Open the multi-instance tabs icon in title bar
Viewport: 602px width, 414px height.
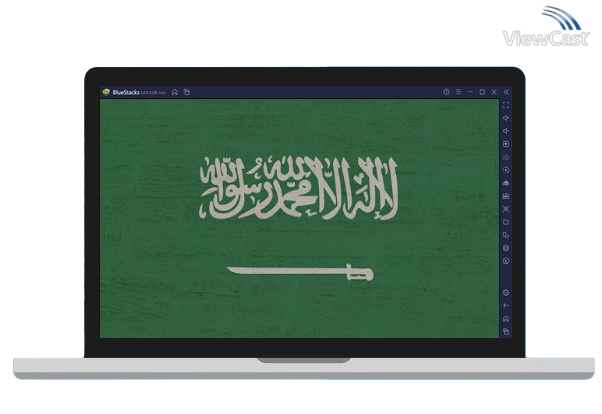pos(187,92)
